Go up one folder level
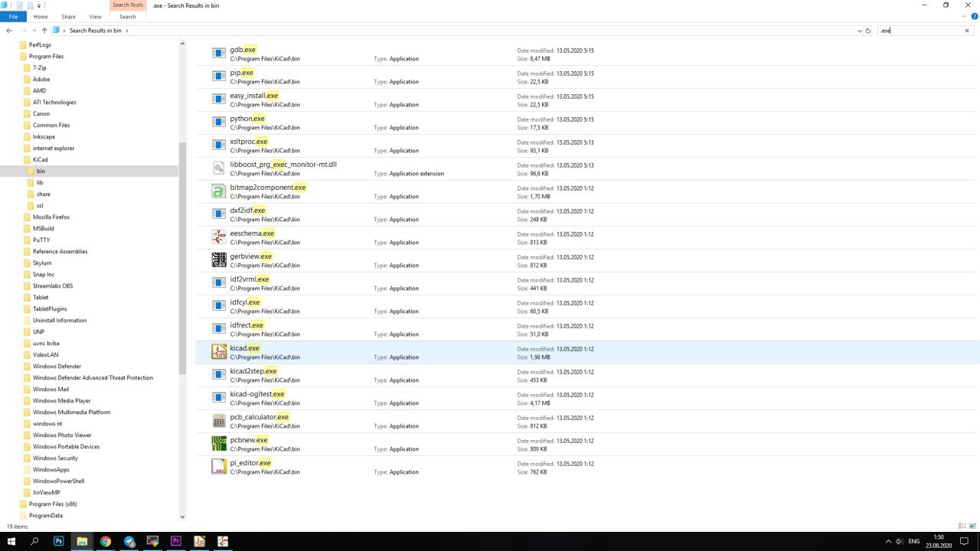Image resolution: width=980 pixels, height=551 pixels. tap(44, 31)
